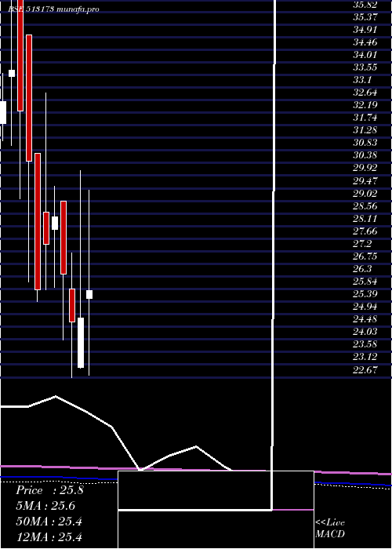Click the 22.67 price axis label

click(365, 369)
